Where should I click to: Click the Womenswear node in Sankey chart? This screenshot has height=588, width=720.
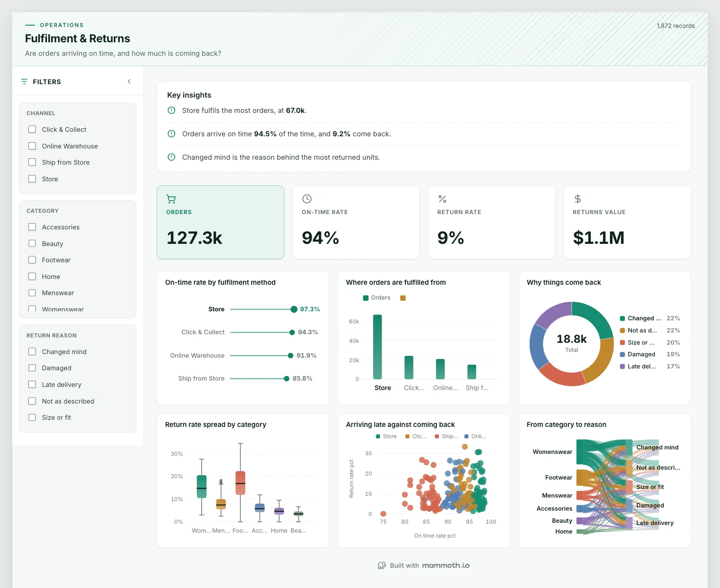[x=580, y=452]
